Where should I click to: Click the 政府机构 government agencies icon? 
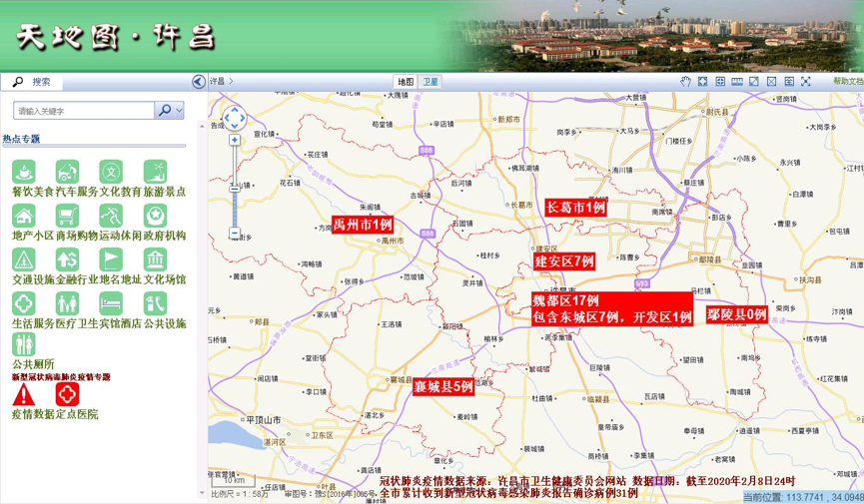pyautogui.click(x=155, y=216)
